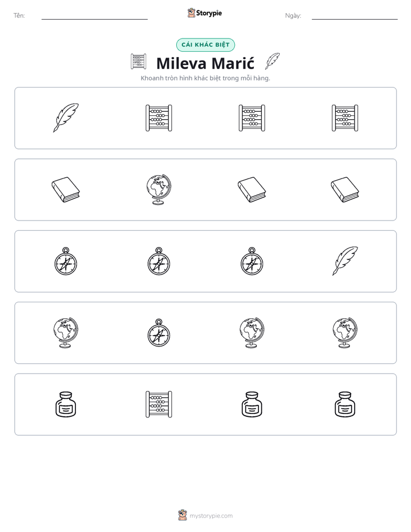Viewport: 411px width, 532px height.
Task: Choose the compass among the globes
Action: click(159, 333)
